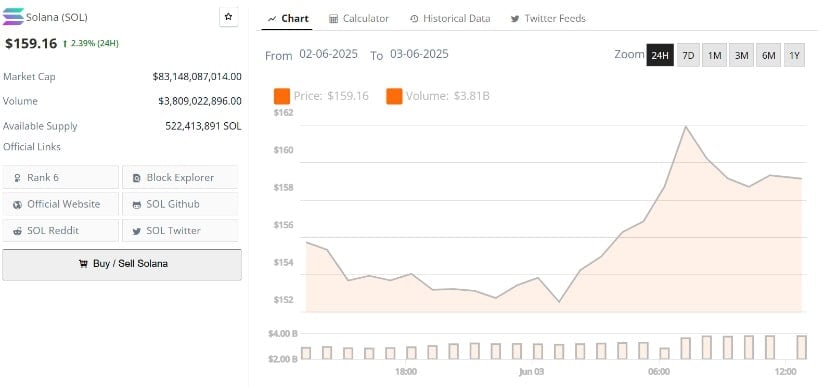
Task: Click Buy / Sell Solana button
Action: click(122, 264)
